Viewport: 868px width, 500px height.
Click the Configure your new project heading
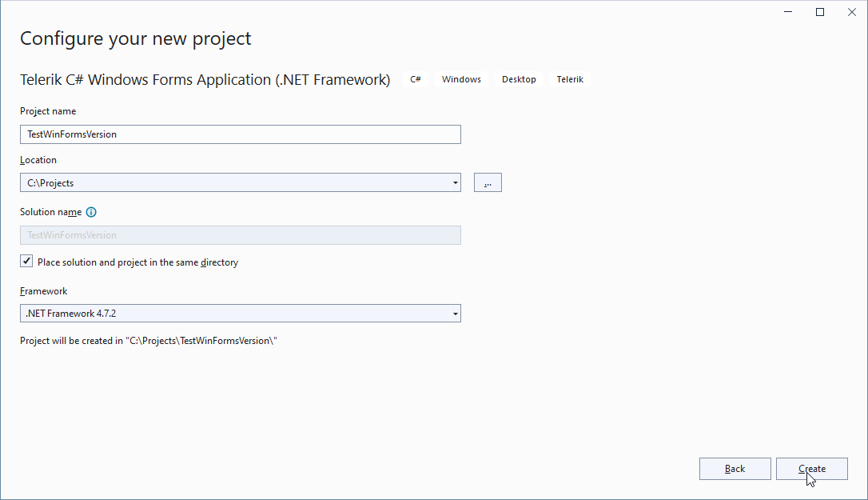[x=136, y=39]
